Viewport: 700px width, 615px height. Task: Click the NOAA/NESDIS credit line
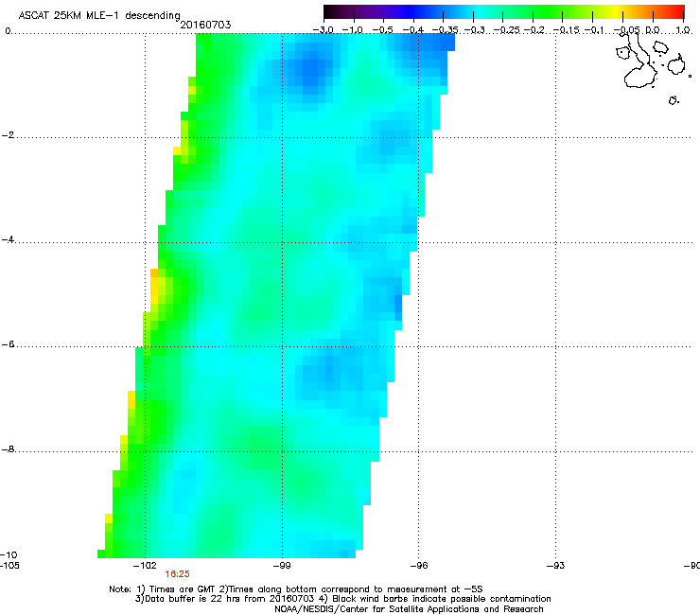coord(409,609)
